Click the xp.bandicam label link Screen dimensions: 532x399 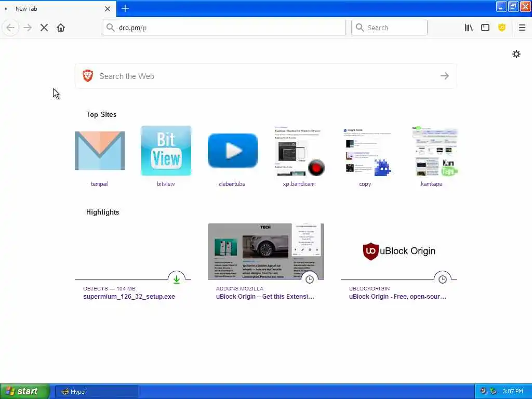pyautogui.click(x=299, y=184)
